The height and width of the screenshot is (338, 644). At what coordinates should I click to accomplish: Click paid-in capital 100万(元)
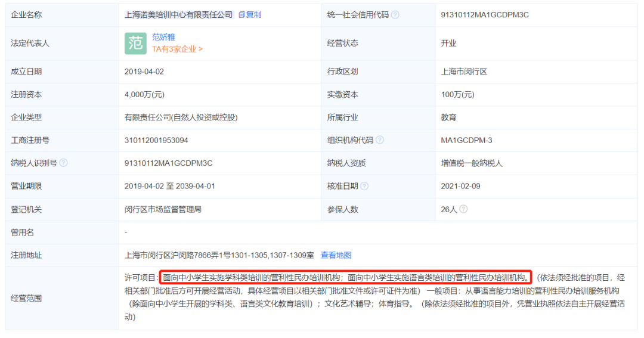457,95
